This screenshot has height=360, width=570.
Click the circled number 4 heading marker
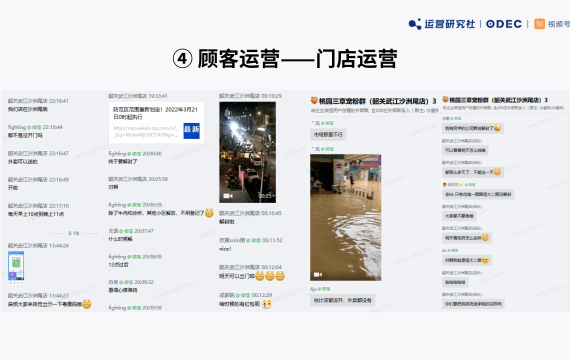click(182, 59)
